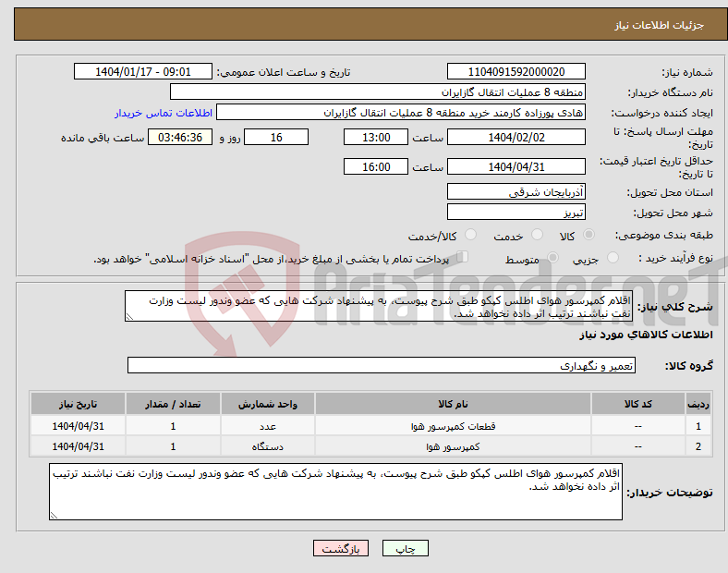Click the delivery city field تبریز
The image size is (728, 573).
pos(516,212)
